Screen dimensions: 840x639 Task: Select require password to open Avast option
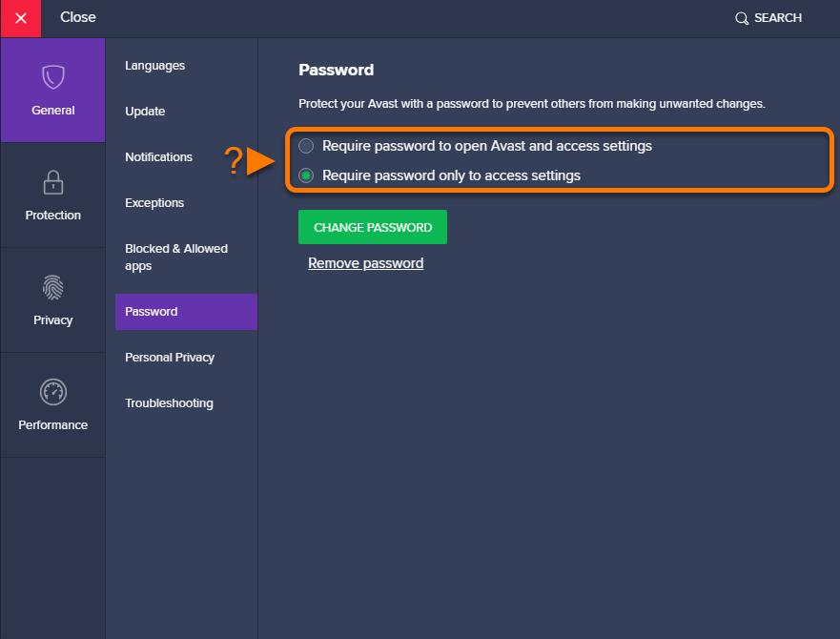(x=306, y=146)
